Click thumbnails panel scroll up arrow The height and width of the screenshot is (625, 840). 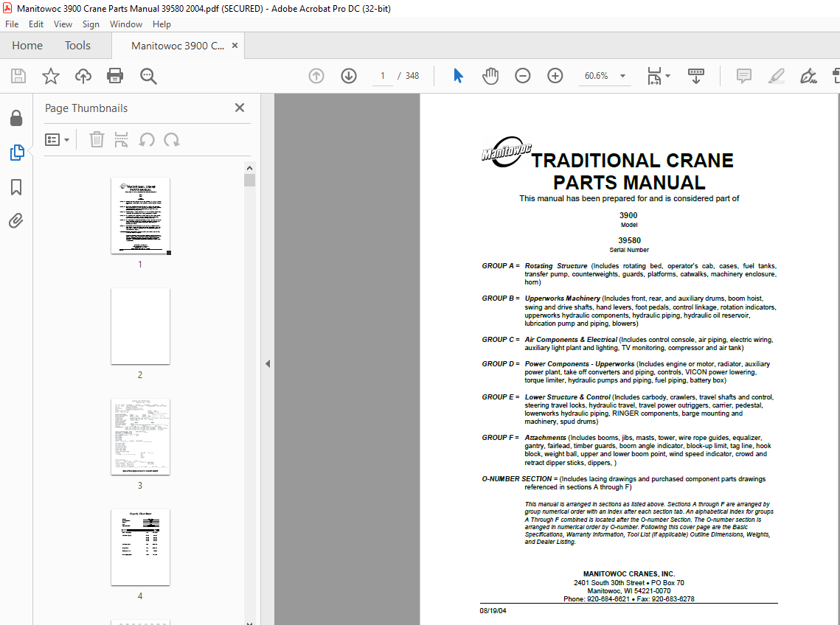tap(250, 167)
